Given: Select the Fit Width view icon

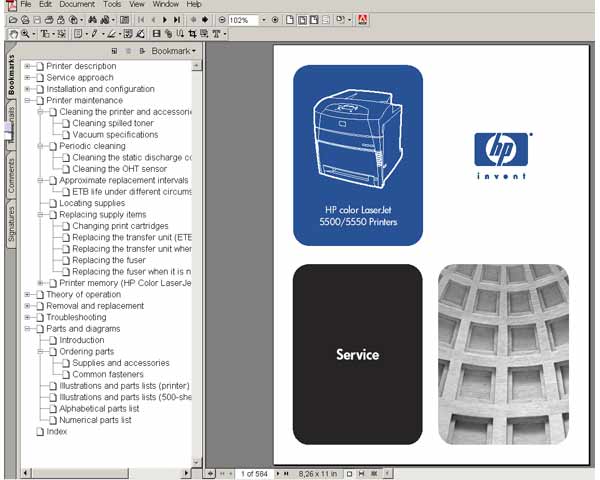Looking at the screenshot, I should pos(314,20).
